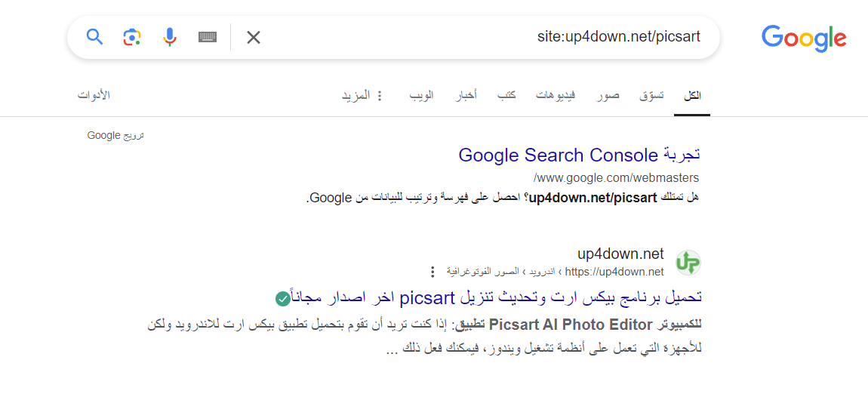
Task: Open Google Lens image search
Action: (x=132, y=37)
